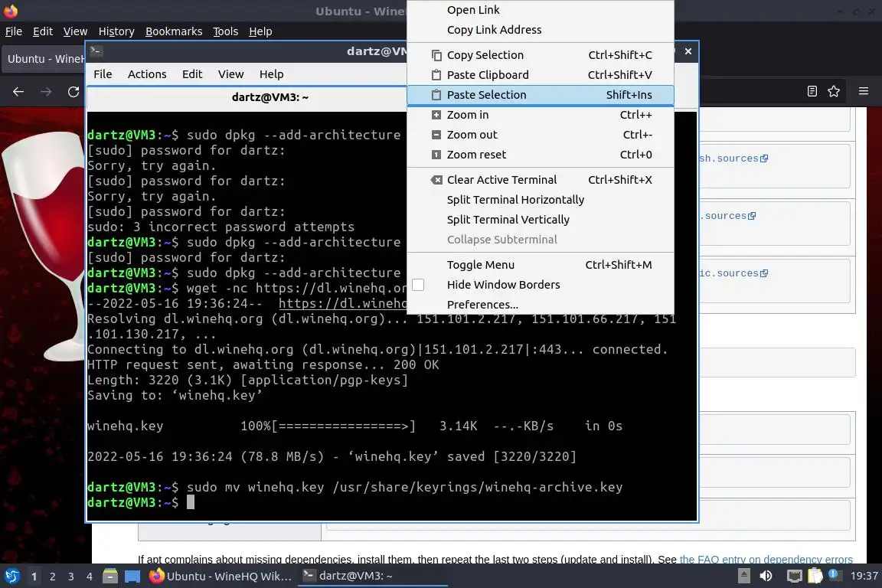
Task: Click Open Link in context menu
Action: click(x=540, y=10)
